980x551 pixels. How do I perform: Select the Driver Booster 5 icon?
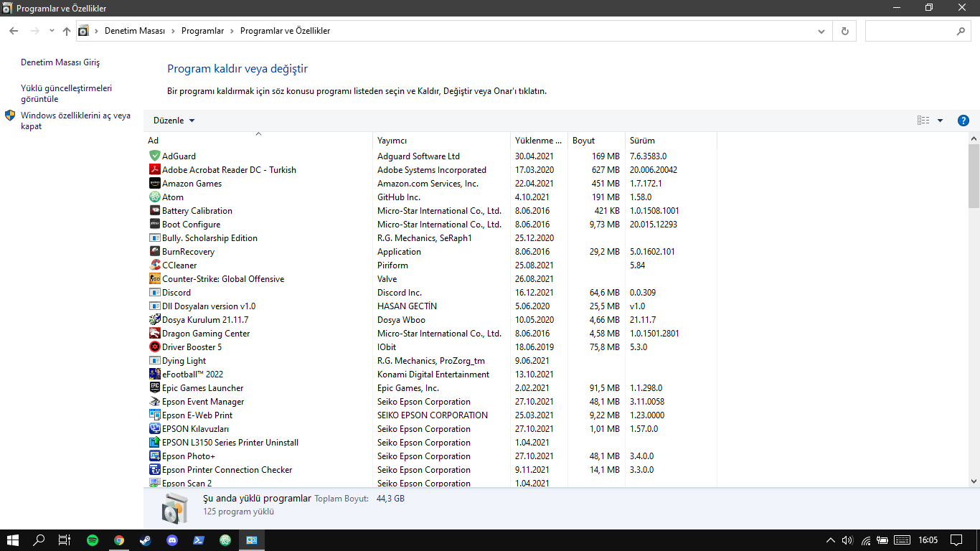click(154, 347)
